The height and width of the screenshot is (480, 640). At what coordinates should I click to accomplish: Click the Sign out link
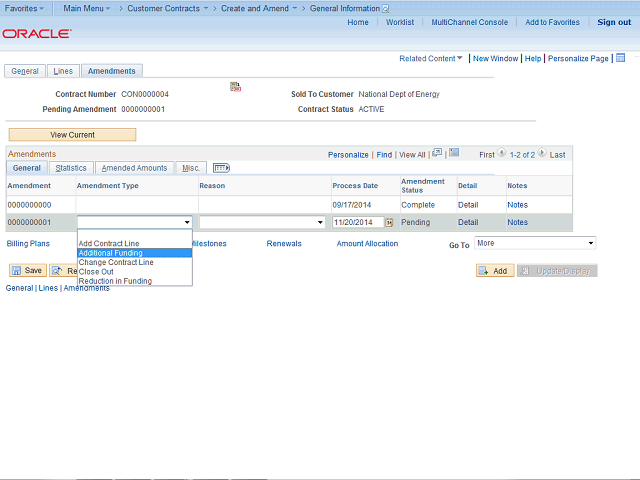coord(614,22)
